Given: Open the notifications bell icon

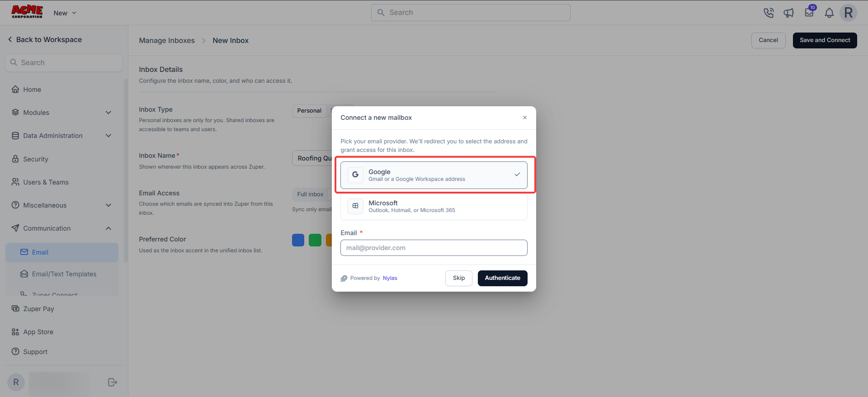Looking at the screenshot, I should [829, 13].
